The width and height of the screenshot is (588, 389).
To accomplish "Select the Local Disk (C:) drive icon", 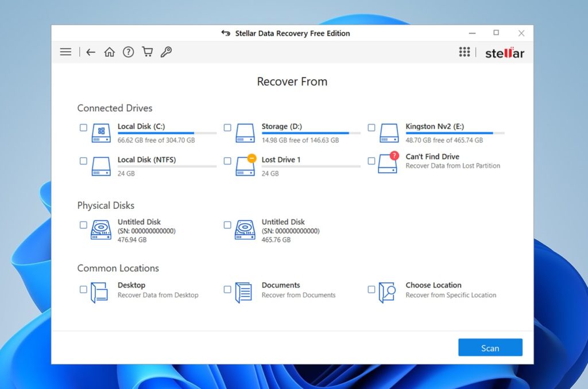I will 100,133.
